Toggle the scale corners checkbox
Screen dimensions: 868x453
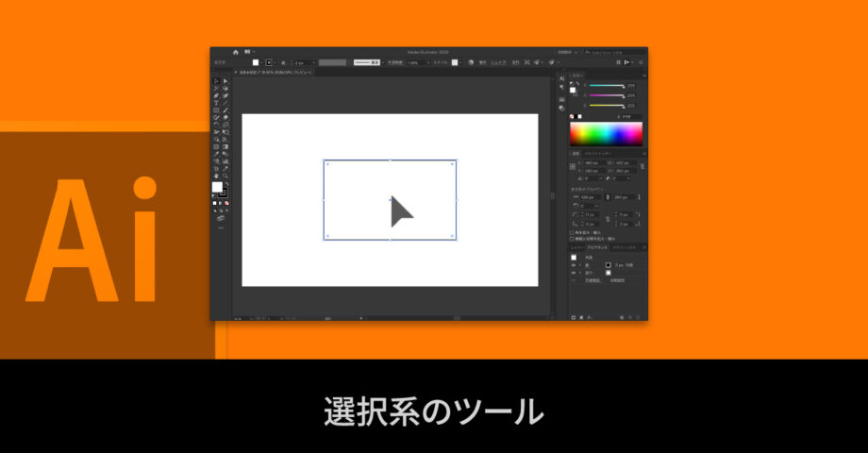click(x=572, y=231)
